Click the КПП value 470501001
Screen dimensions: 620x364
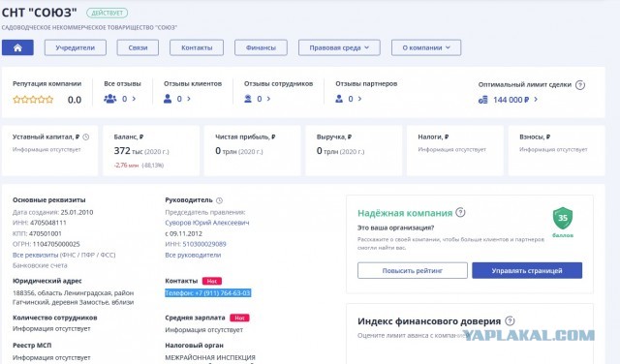coord(46,233)
